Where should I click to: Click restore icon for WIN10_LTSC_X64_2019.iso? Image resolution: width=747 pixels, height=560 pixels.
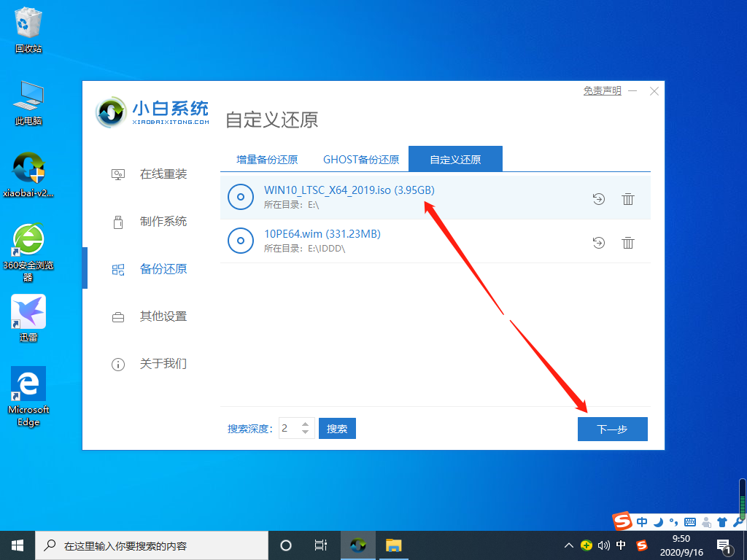click(x=598, y=199)
